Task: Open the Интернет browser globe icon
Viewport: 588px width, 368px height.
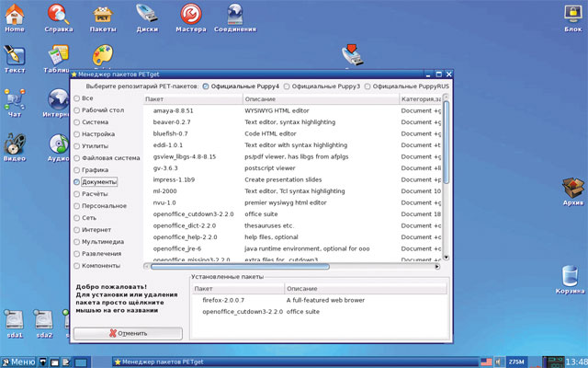Action: 58,99
